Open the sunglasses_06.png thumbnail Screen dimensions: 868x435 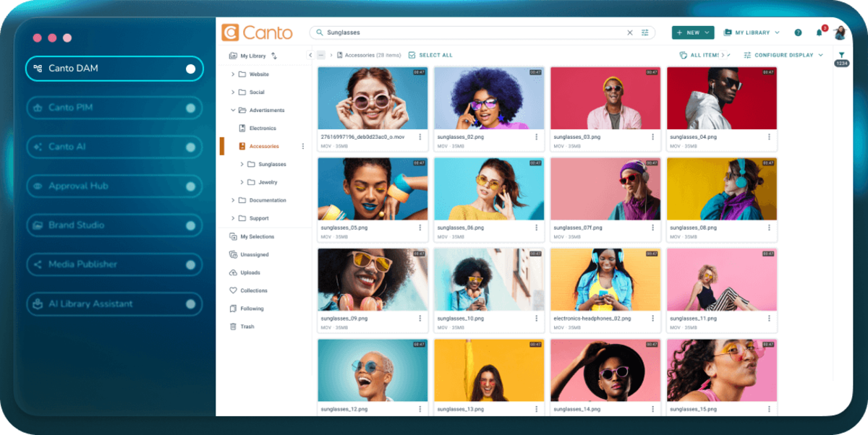pyautogui.click(x=489, y=189)
